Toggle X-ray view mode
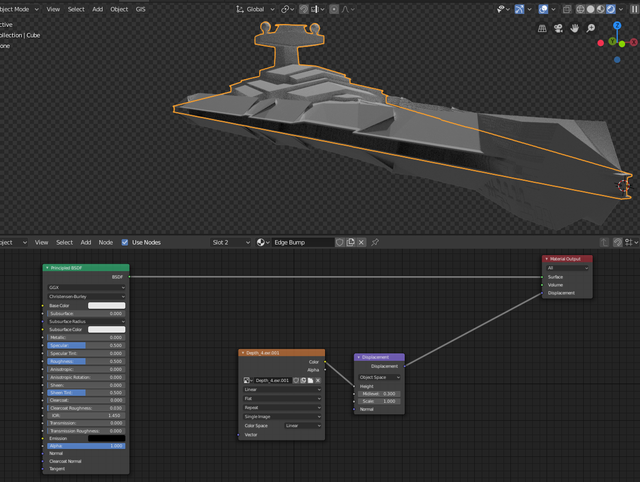This screenshot has width=640, height=482. point(567,9)
